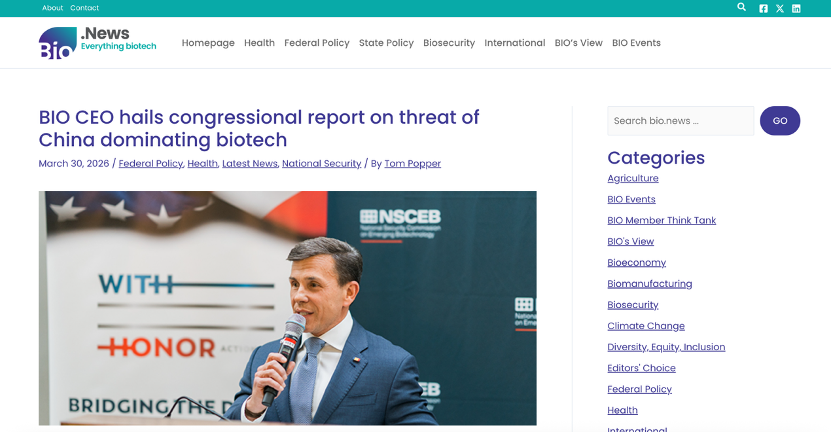Click the Bio.News logo
This screenshot has width=832, height=432.
[x=97, y=43]
